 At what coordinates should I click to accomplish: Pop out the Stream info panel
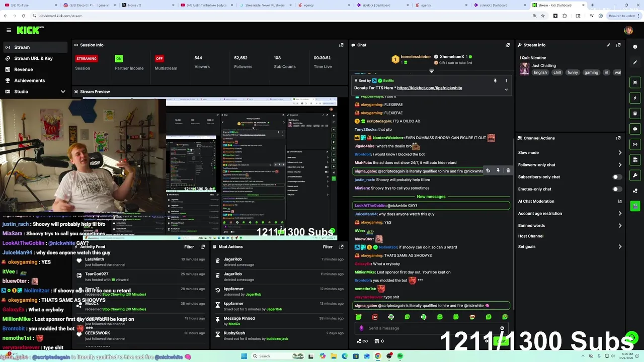(x=618, y=45)
